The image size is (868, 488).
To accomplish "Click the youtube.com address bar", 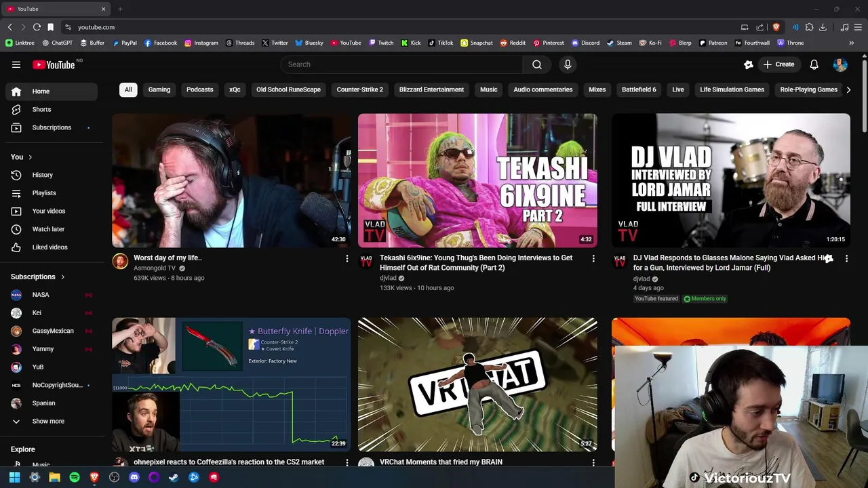I will coord(400,27).
